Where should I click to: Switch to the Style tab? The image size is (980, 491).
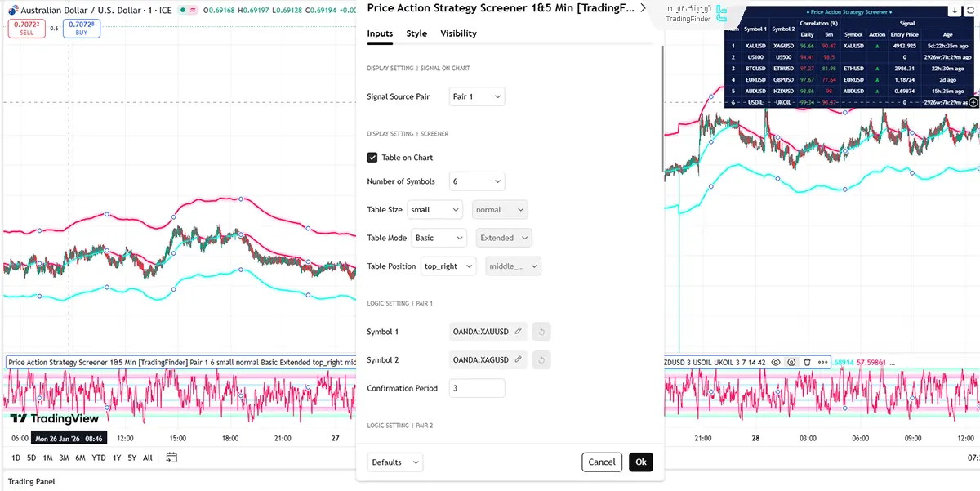coord(416,33)
